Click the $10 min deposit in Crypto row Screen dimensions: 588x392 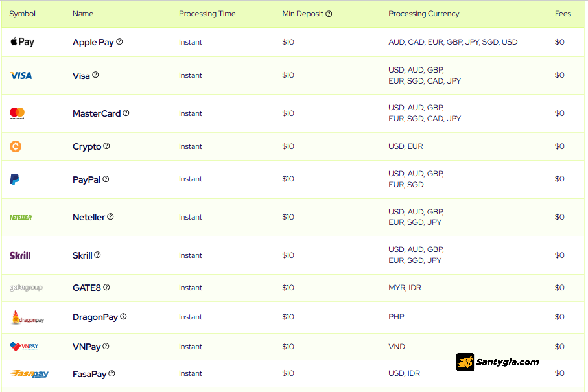tap(288, 146)
